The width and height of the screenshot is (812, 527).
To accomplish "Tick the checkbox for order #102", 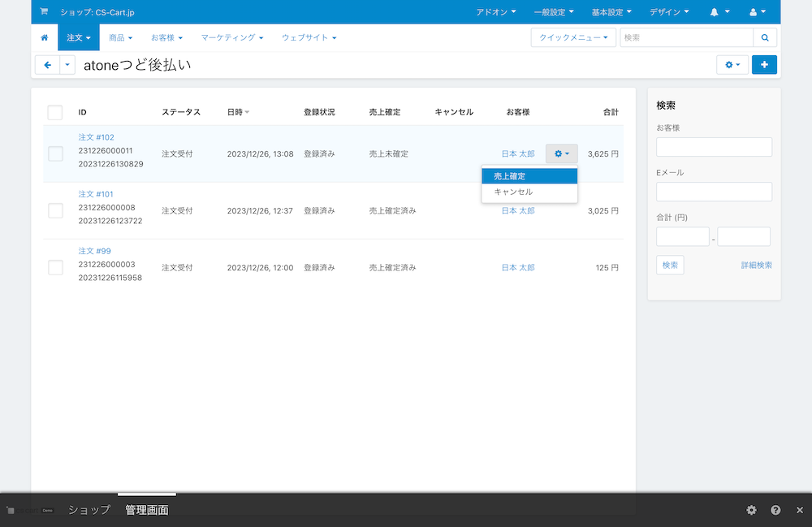I will click(55, 153).
